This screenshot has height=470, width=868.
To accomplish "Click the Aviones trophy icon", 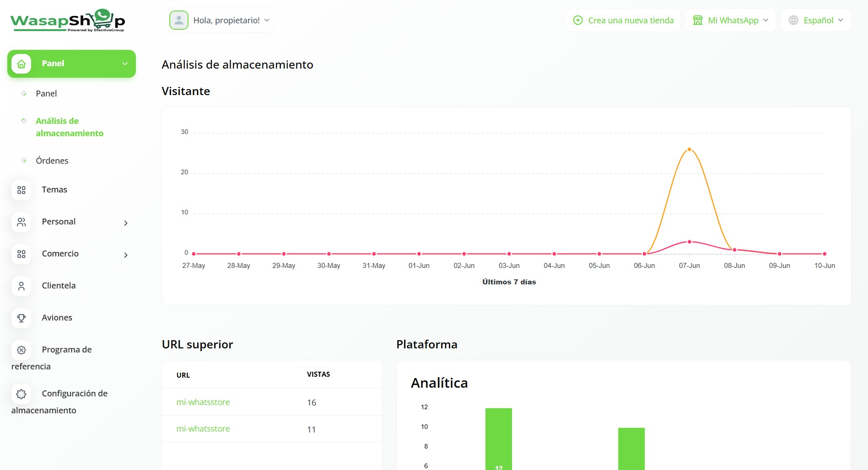I will (21, 318).
